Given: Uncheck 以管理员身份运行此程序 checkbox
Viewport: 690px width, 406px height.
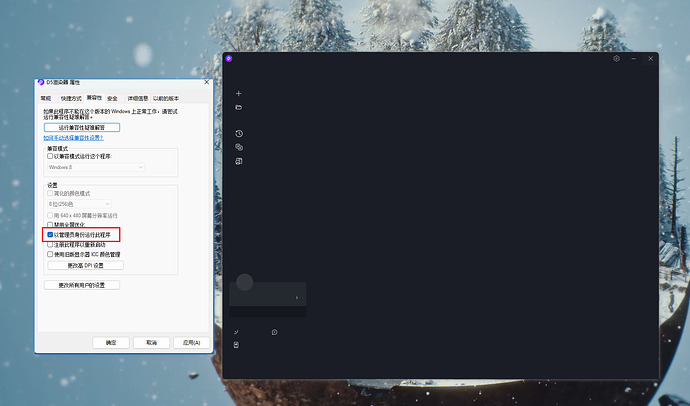Looking at the screenshot, I should tap(51, 235).
